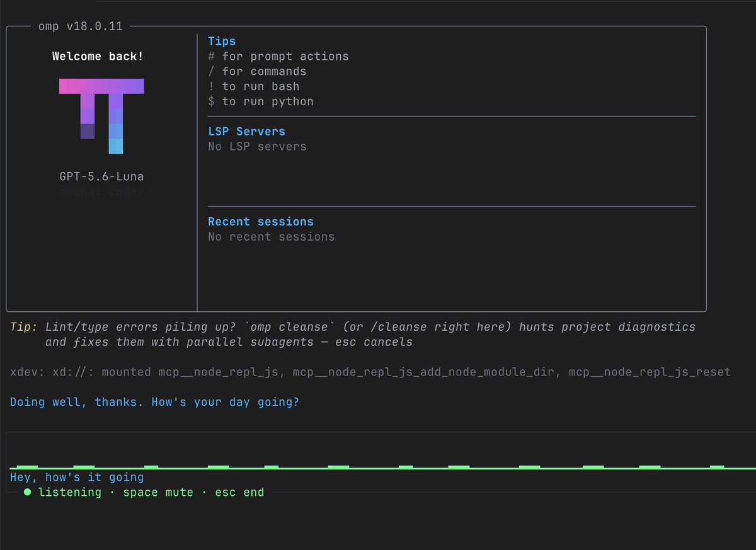The height and width of the screenshot is (550, 756).
Task: Click the pixelated pi logo
Action: tap(101, 117)
